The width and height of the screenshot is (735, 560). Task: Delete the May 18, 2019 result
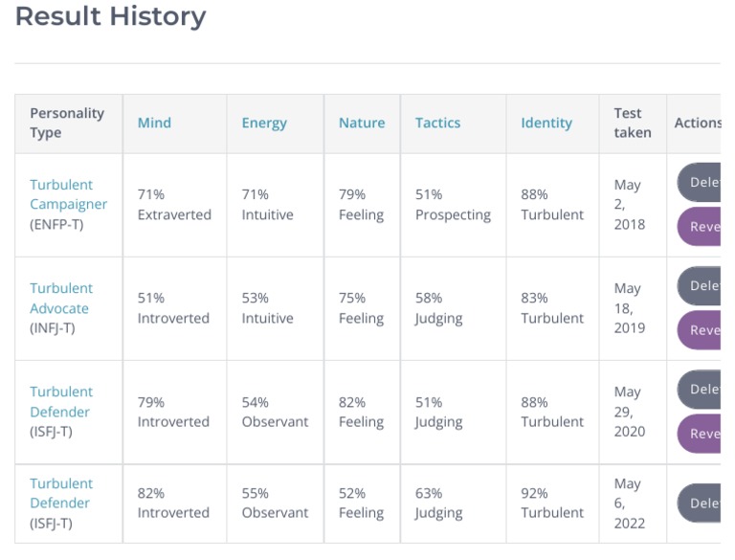[x=702, y=286]
